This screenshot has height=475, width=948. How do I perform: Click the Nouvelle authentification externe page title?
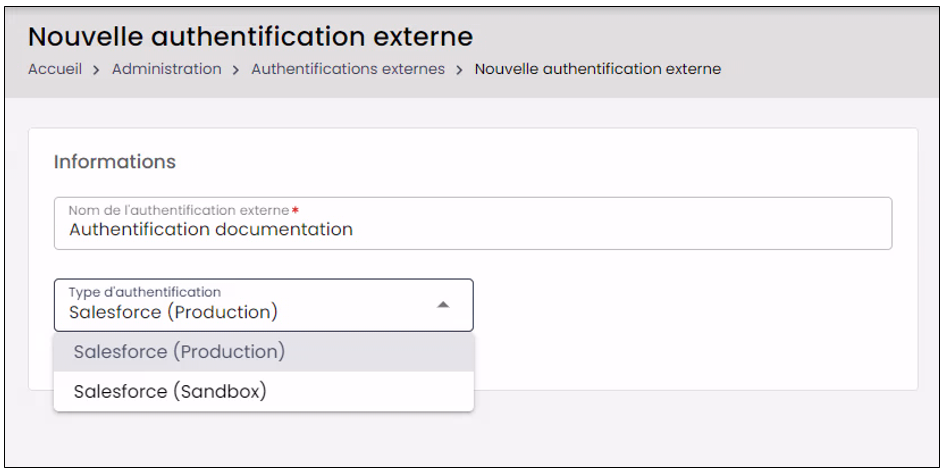[x=250, y=37]
